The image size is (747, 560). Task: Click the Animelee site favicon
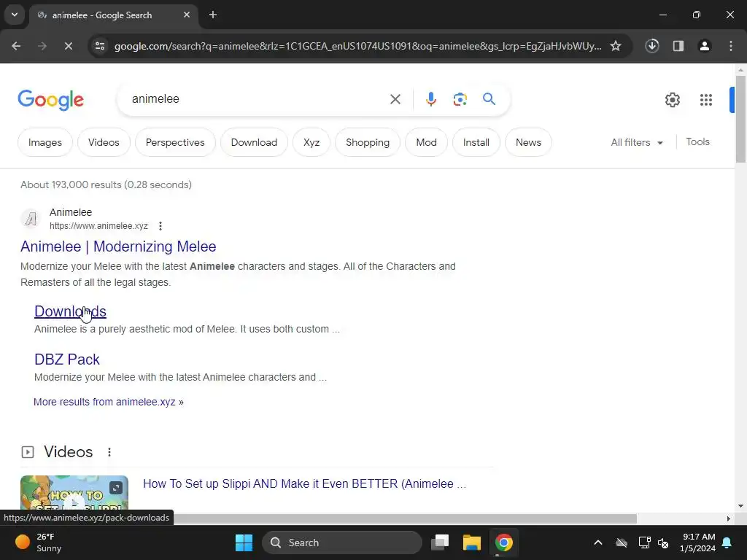31,219
